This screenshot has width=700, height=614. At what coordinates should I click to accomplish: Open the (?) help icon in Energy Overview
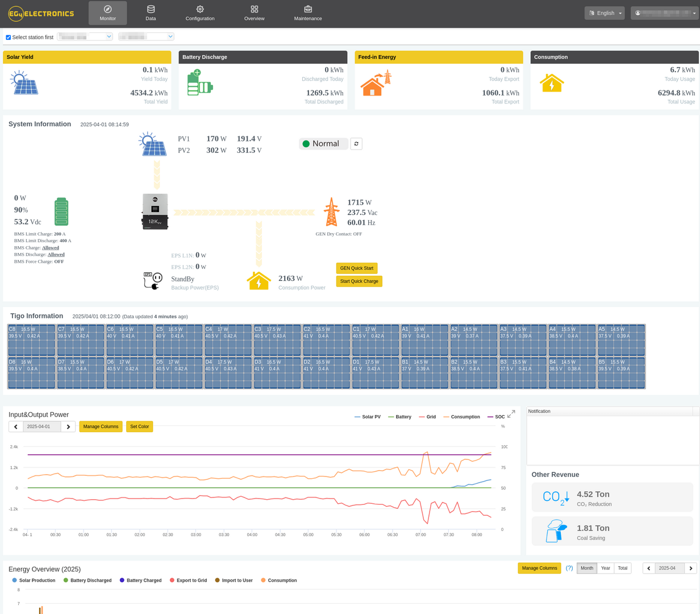(x=569, y=568)
